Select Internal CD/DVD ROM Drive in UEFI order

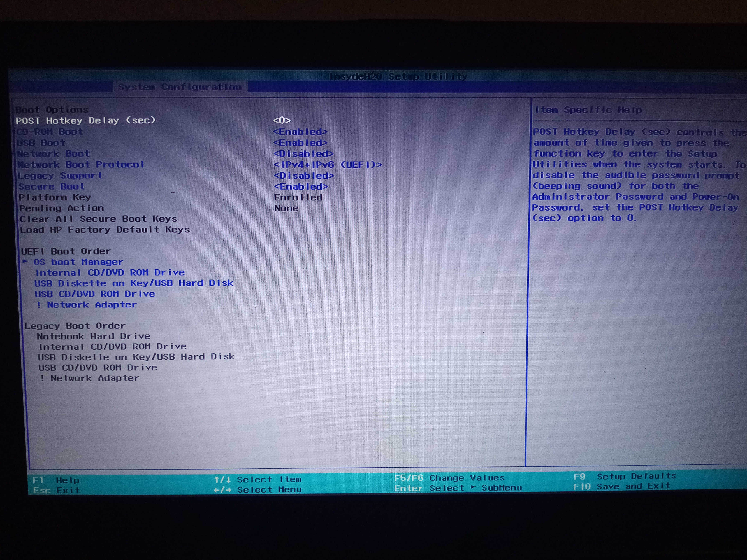(x=110, y=272)
